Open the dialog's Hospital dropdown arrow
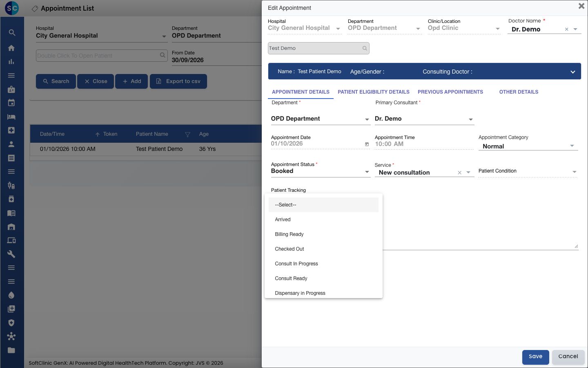Image resolution: width=588 pixels, height=368 pixels. pyautogui.click(x=338, y=29)
